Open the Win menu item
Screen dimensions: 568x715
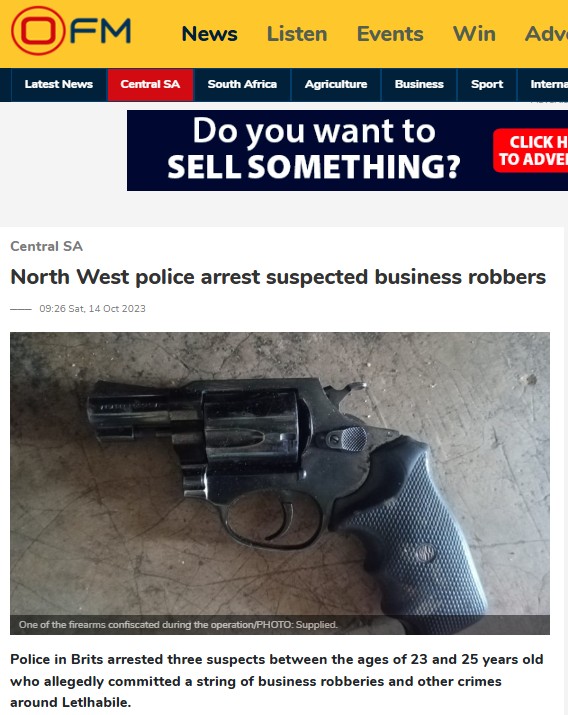pyautogui.click(x=474, y=34)
